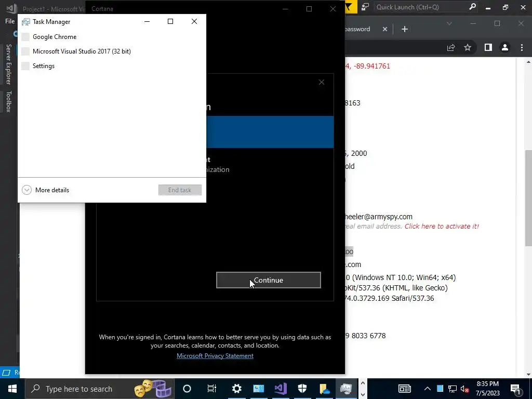Open the pinned card app beside Settings gear
The width and height of the screenshot is (532, 399).
tap(259, 389)
